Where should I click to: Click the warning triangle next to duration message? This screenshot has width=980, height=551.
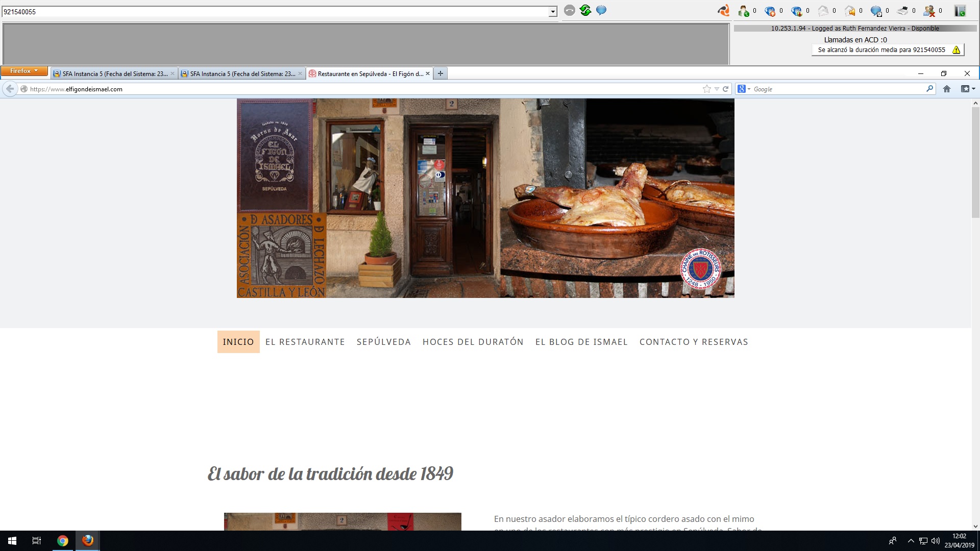pos(955,50)
